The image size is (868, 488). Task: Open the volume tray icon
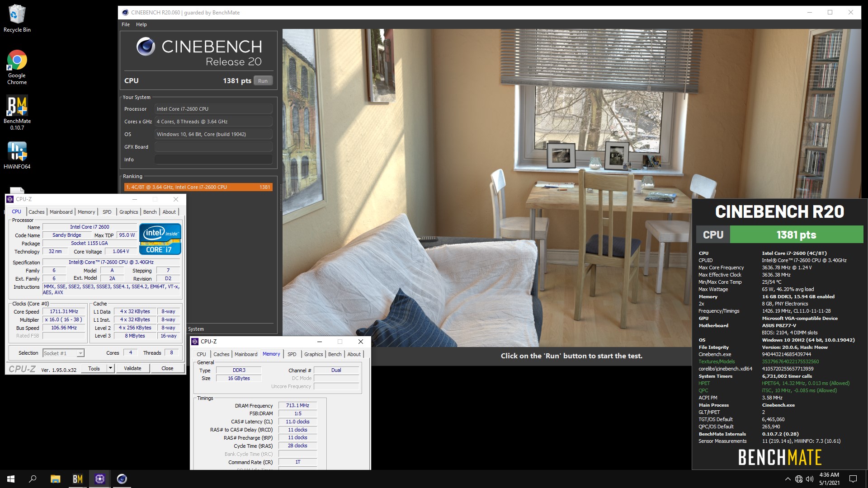coord(810,479)
